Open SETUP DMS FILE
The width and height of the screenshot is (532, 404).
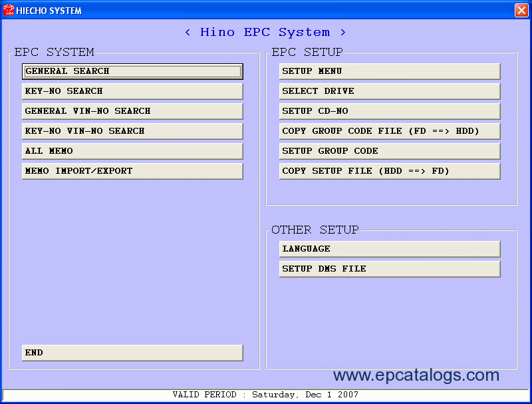click(390, 269)
